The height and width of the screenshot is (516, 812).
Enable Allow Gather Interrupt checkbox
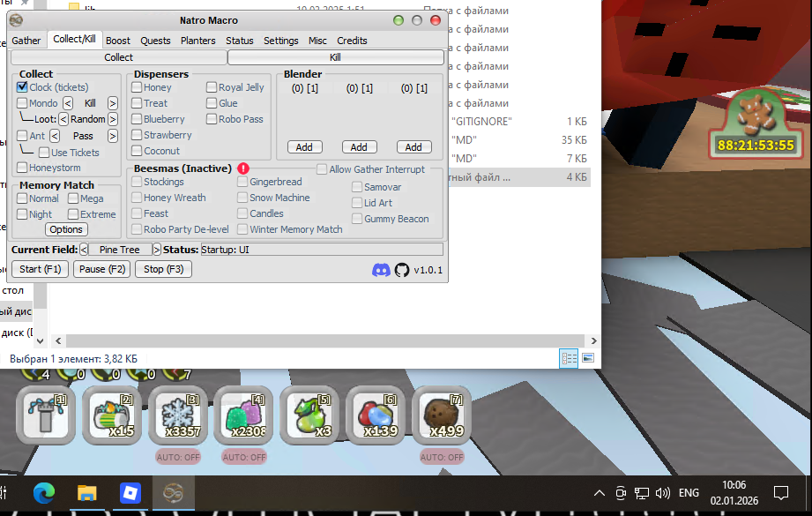pos(322,169)
